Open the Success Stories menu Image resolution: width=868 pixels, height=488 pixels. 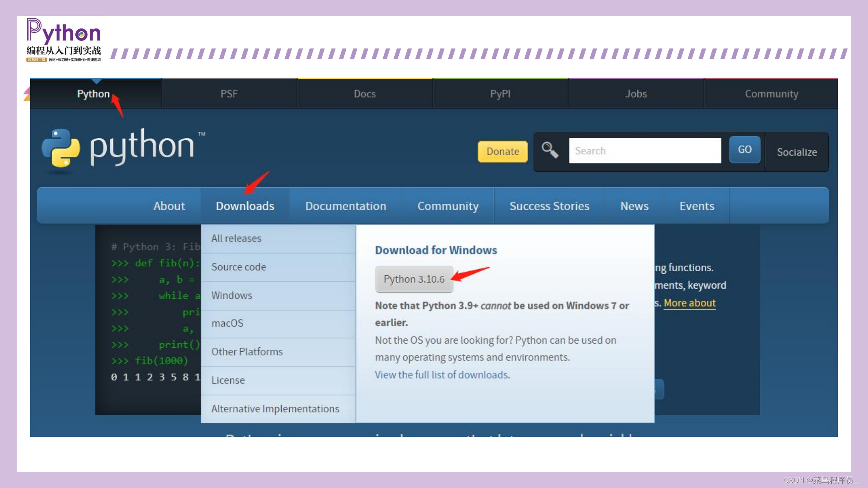click(x=549, y=206)
